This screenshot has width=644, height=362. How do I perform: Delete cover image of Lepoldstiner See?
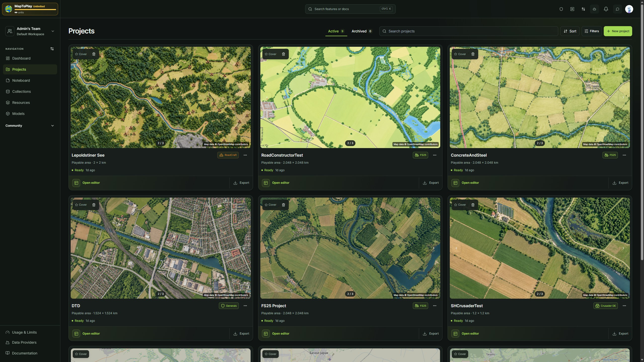[94, 54]
